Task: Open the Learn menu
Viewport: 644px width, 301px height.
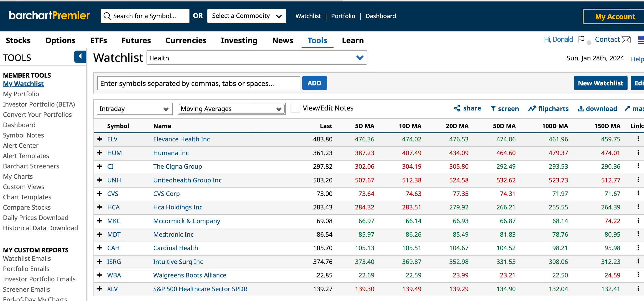Action: coord(353,40)
